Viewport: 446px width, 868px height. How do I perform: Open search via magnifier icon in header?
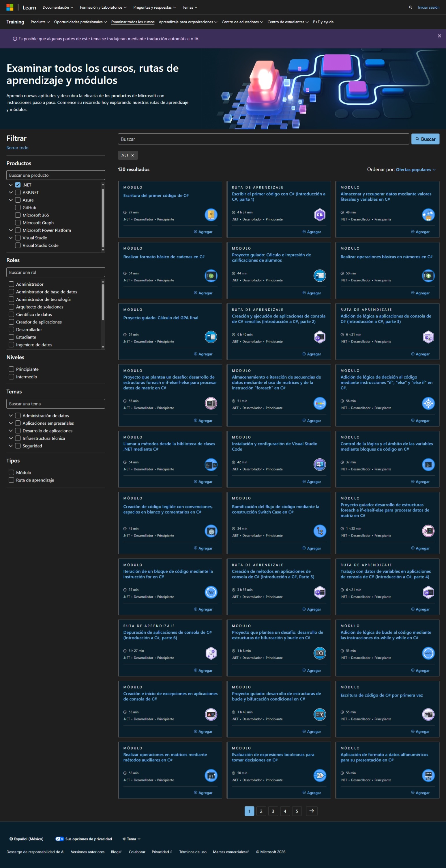[x=410, y=7]
